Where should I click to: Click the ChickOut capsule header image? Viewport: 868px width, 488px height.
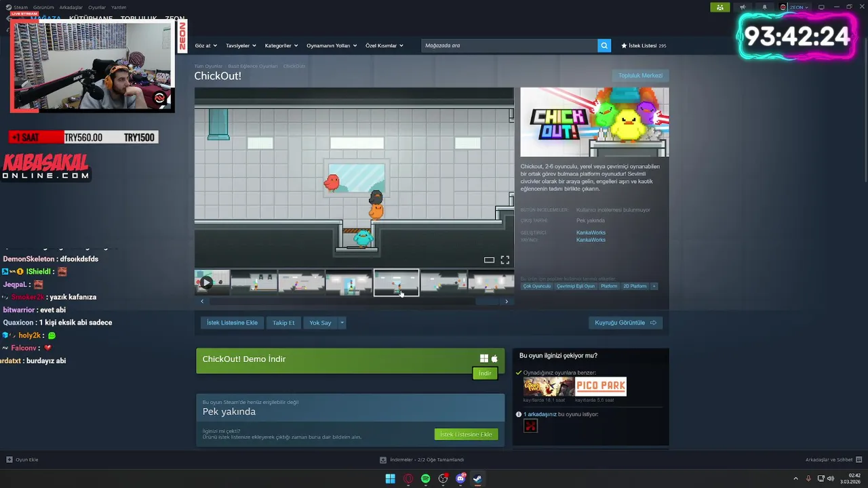(595, 122)
